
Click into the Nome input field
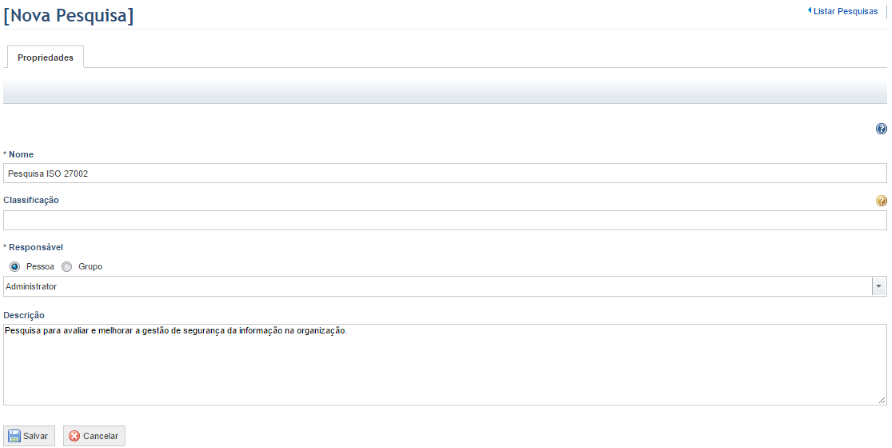click(x=445, y=173)
